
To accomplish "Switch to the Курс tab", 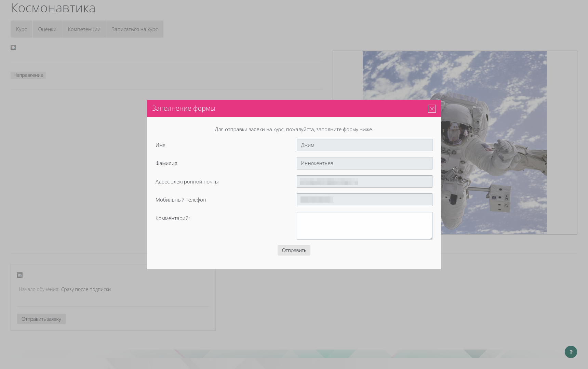I will tap(21, 29).
